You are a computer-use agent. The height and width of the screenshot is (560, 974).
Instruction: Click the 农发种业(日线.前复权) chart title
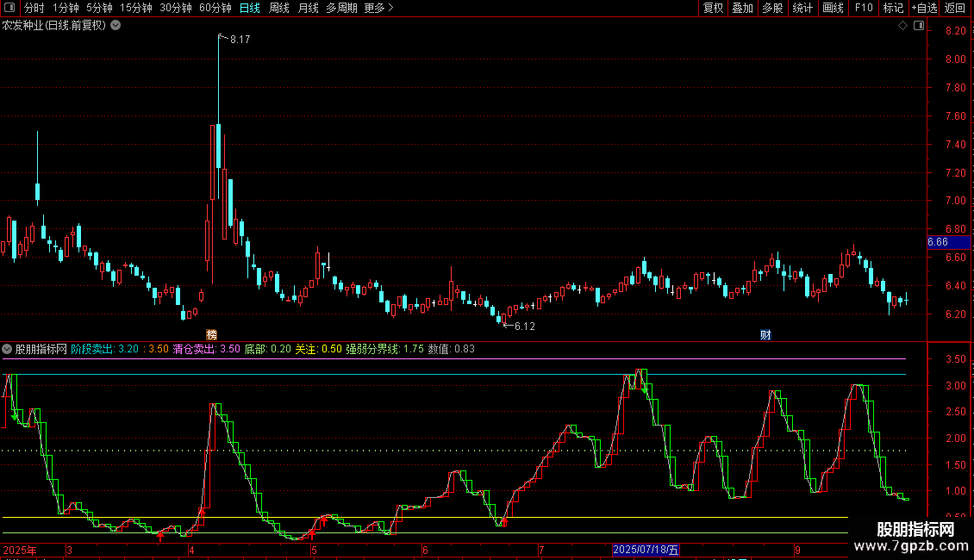tap(54, 26)
